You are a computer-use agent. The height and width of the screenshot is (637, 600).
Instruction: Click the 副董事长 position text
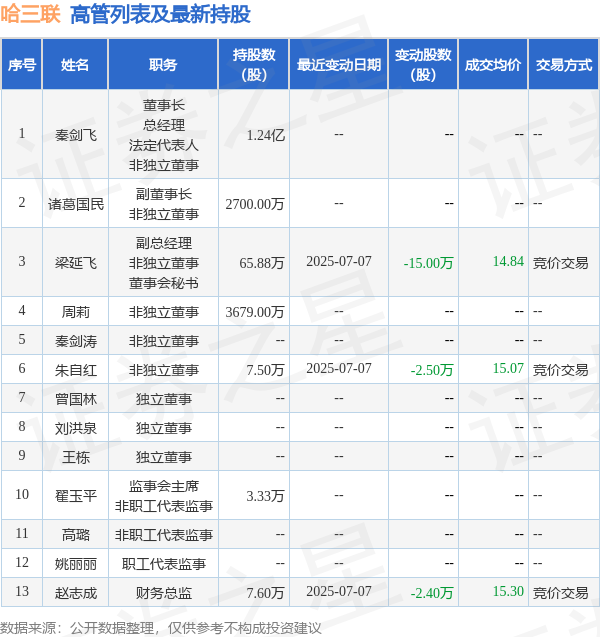(x=164, y=194)
